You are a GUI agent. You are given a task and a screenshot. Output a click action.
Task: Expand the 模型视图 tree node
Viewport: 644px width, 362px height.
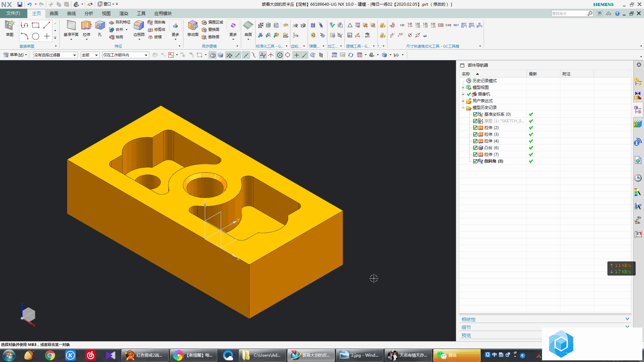click(x=463, y=87)
